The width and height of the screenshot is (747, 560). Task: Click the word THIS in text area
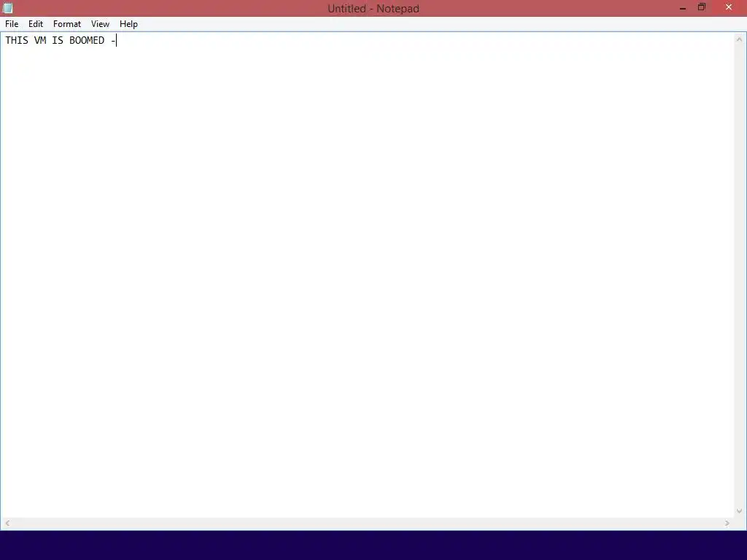(17, 41)
